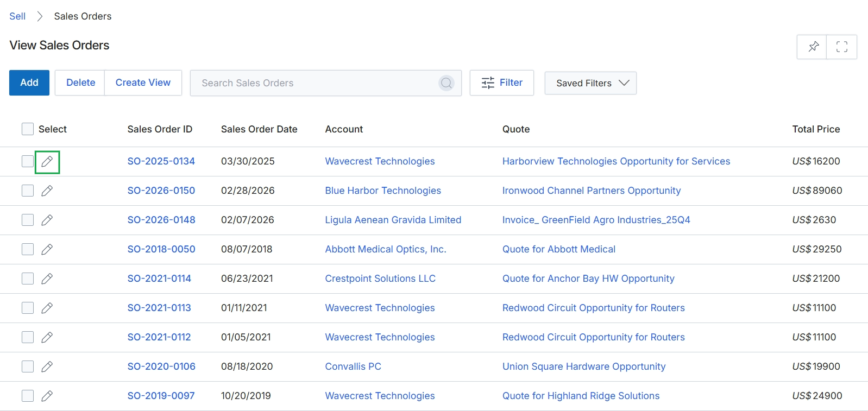Open Quote for Highland Ridge Solutions
Viewport: 868px width, 411px height.
[581, 396]
